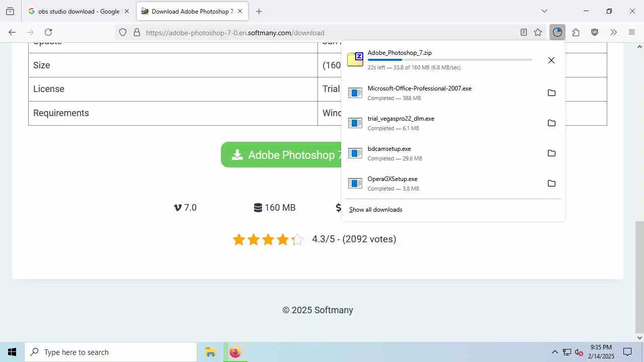Show more tools chevron in toolbar

click(613, 32)
